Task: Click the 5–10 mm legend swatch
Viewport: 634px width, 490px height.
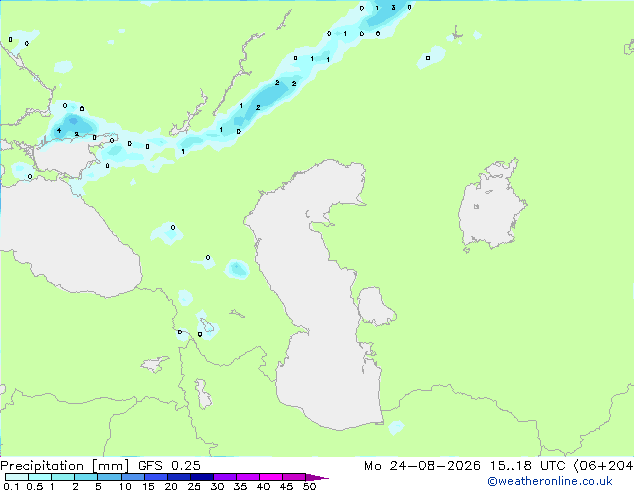Action: [109, 477]
